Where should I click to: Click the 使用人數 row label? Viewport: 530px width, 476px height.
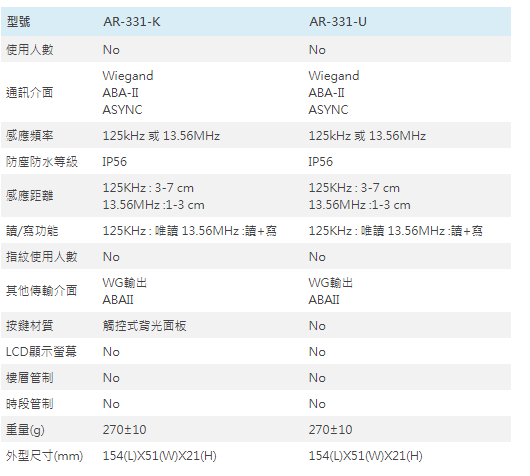click(x=30, y=50)
